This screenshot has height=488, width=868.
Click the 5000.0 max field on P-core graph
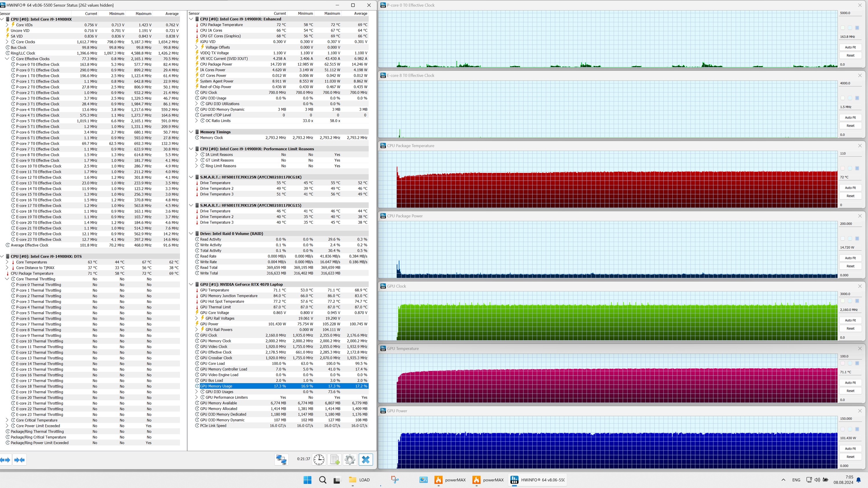(849, 13)
